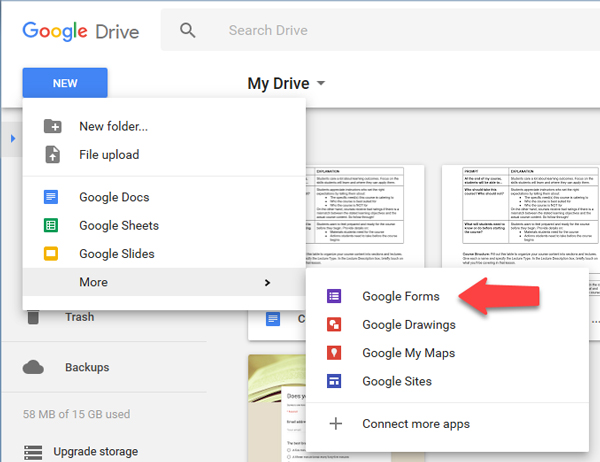Click the Trash can icon in the sidebar

point(33,317)
